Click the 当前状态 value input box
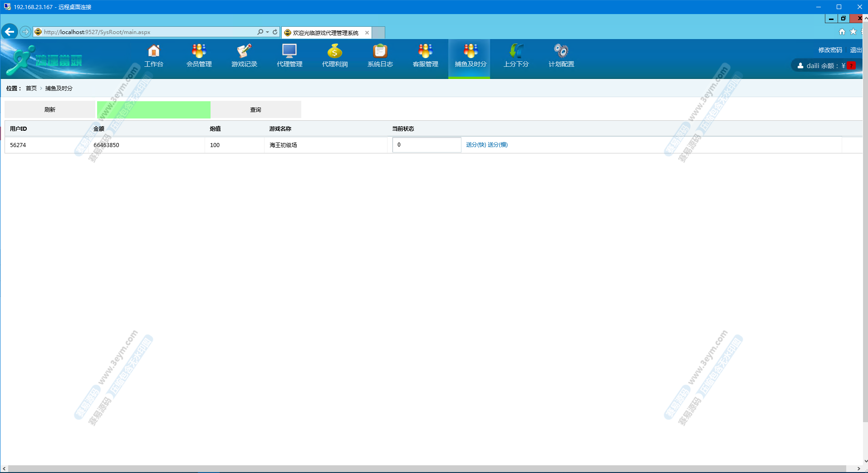The image size is (868, 473). (427, 145)
